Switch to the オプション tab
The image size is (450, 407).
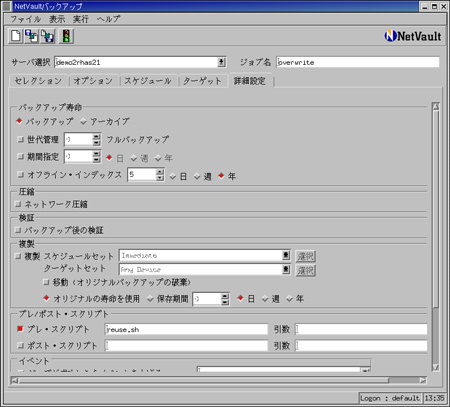pyautogui.click(x=93, y=81)
